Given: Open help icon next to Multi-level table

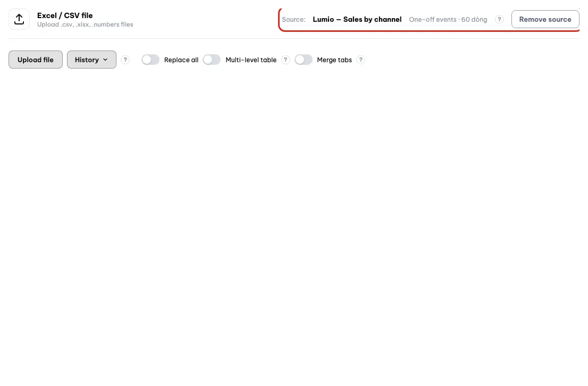Looking at the screenshot, I should pos(285,60).
